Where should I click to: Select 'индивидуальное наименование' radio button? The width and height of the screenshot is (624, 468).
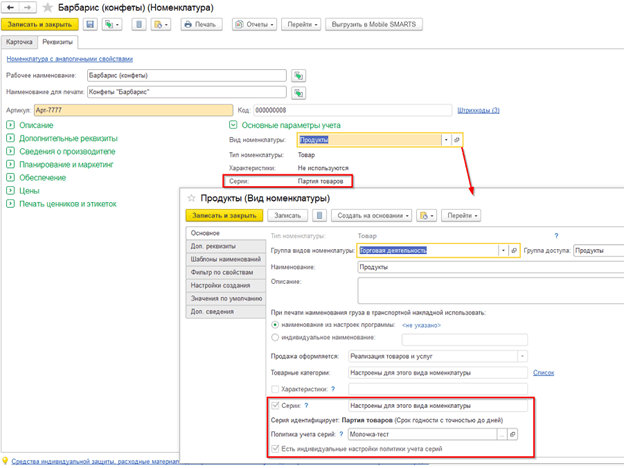[276, 337]
